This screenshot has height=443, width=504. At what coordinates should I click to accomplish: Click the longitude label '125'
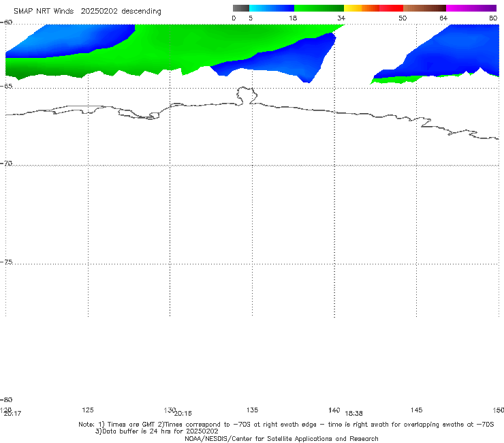[88, 410]
